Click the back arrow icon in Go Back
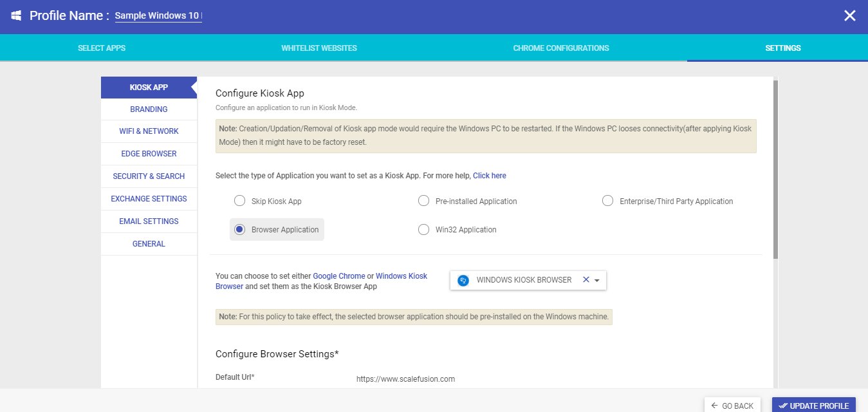Image resolution: width=868 pixels, height=412 pixels. click(x=714, y=406)
